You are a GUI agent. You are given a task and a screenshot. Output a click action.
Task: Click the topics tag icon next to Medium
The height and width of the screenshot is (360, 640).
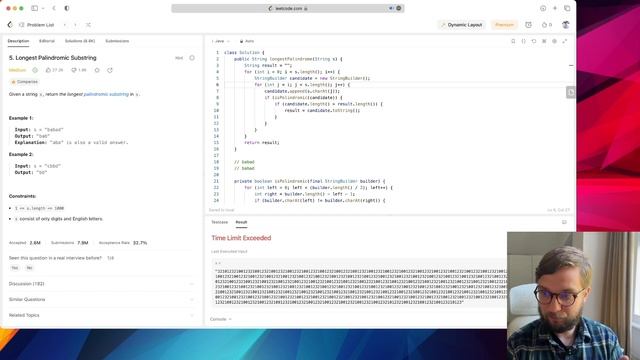35,70
